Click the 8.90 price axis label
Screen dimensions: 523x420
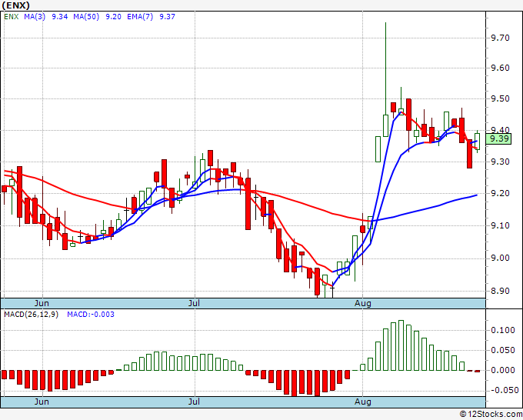coord(501,292)
